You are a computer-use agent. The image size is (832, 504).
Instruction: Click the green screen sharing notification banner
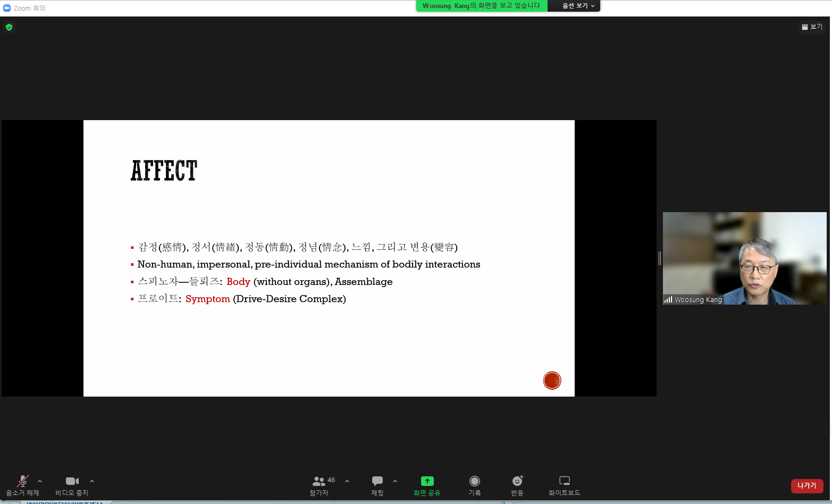(481, 6)
